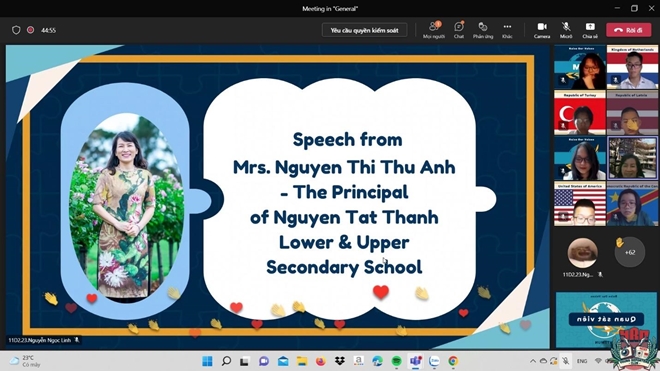Viewport: 660px width, 371px height.
Task: Click the sync update tray icon
Action: 554,361
